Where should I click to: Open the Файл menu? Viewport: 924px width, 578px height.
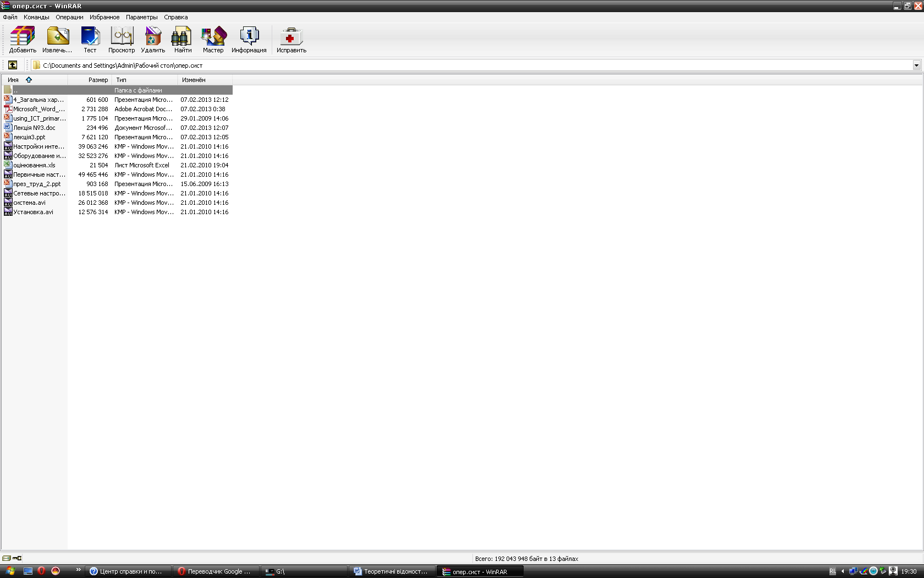point(10,17)
